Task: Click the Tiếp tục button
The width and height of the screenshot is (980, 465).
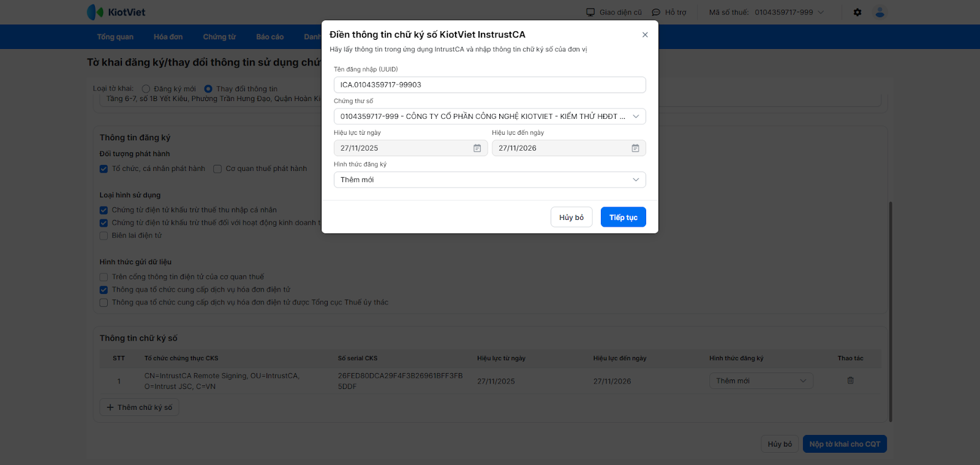Action: 623,217
